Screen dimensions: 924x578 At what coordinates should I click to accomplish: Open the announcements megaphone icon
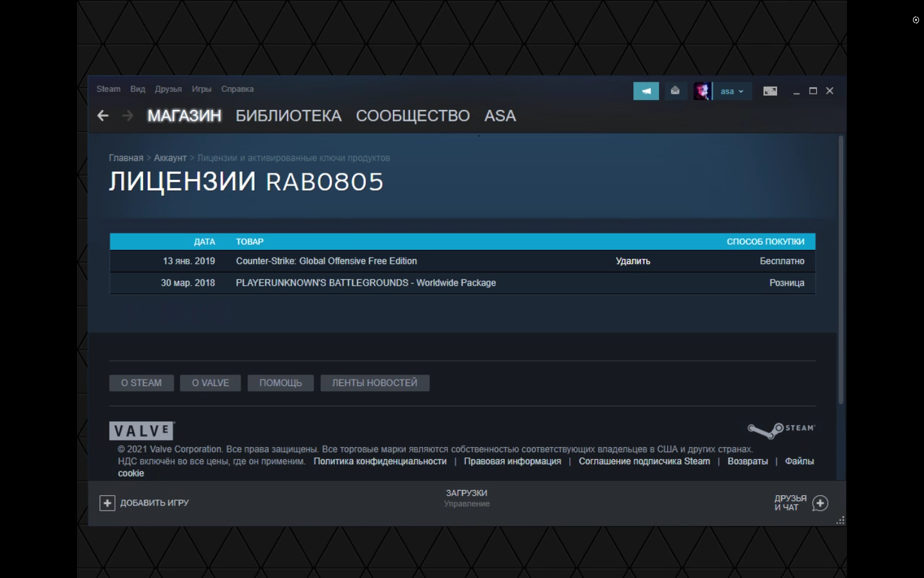pyautogui.click(x=646, y=91)
